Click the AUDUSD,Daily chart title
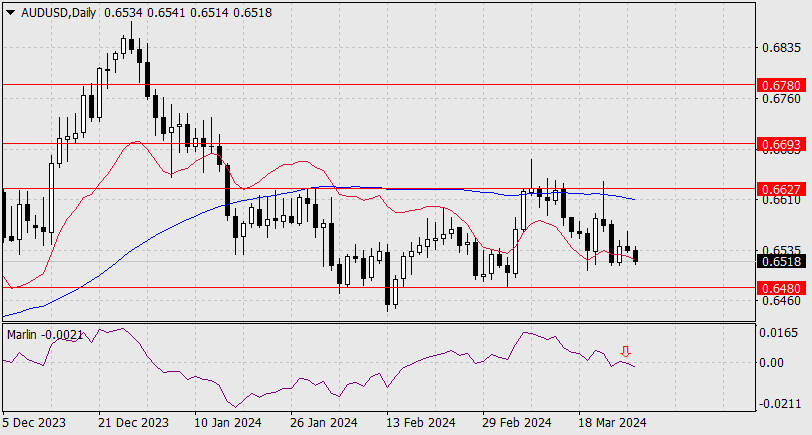This screenshot has height=435, width=812. (x=59, y=13)
